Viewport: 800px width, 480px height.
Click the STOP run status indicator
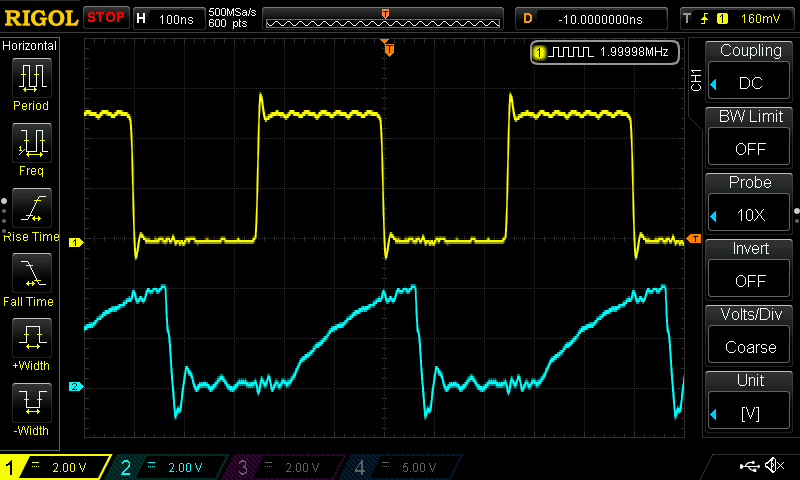tap(106, 18)
